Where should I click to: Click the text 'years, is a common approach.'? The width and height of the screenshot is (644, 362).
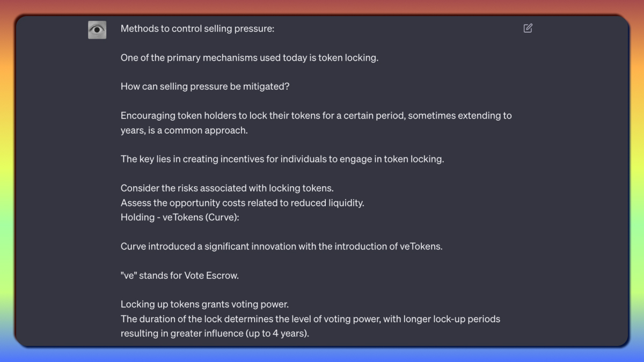click(x=184, y=130)
